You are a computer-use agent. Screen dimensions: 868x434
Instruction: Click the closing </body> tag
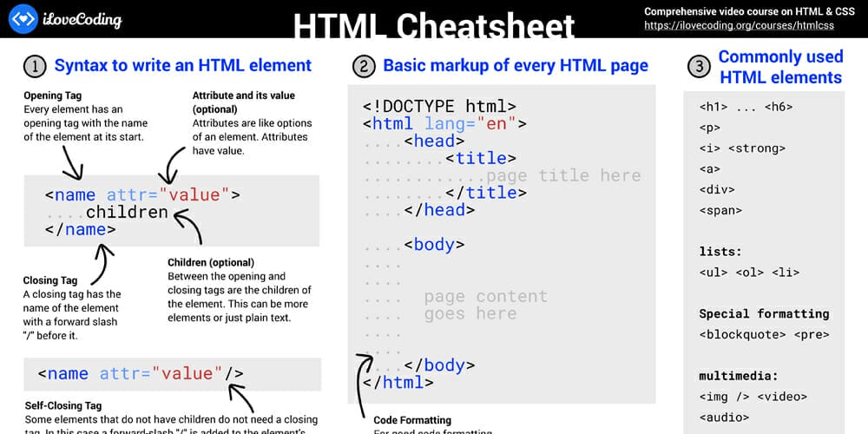point(439,365)
